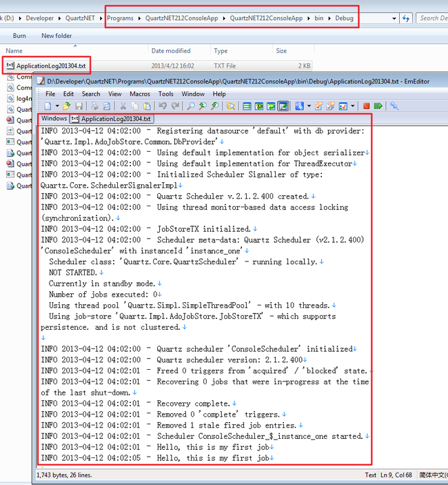Open the New file dropdown arrow
448x485 pixels.
[x=57, y=106]
